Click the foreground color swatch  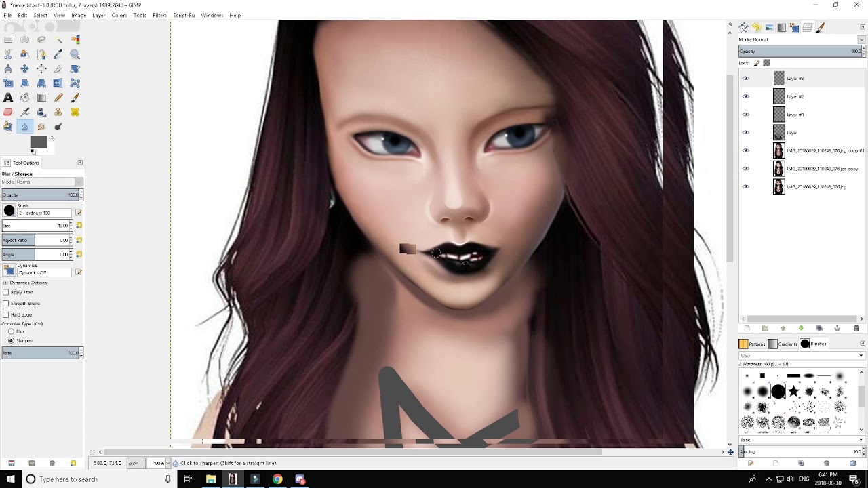click(39, 142)
